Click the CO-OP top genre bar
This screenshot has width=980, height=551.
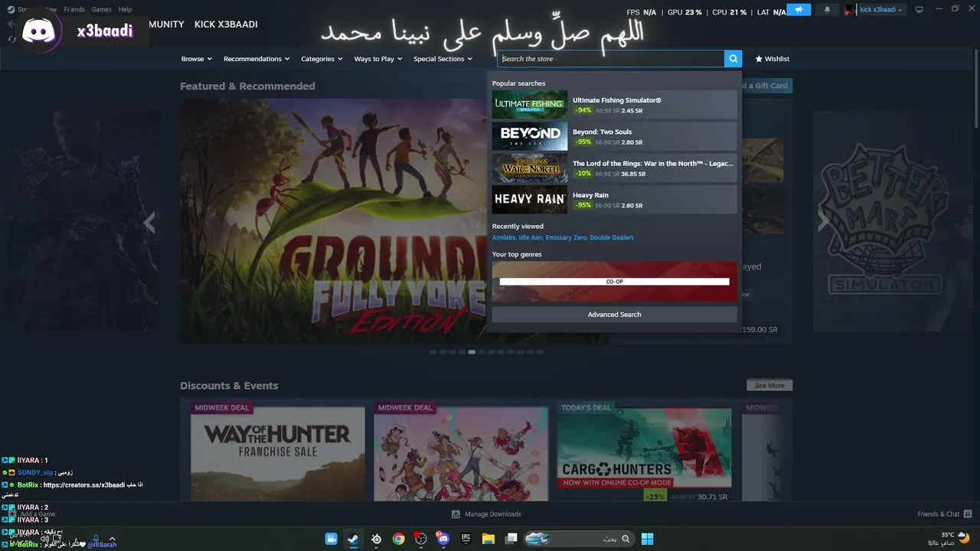[x=614, y=282]
